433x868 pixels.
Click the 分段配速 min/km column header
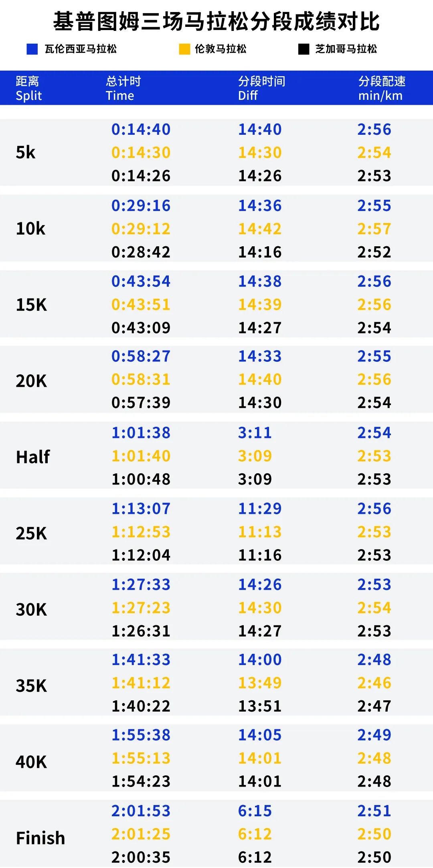pyautogui.click(x=382, y=88)
